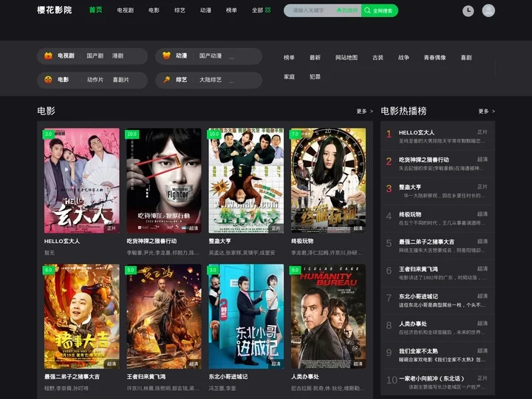Open the HELLO玄大人 movie poster
The height and width of the screenshot is (399, 532).
(82, 180)
